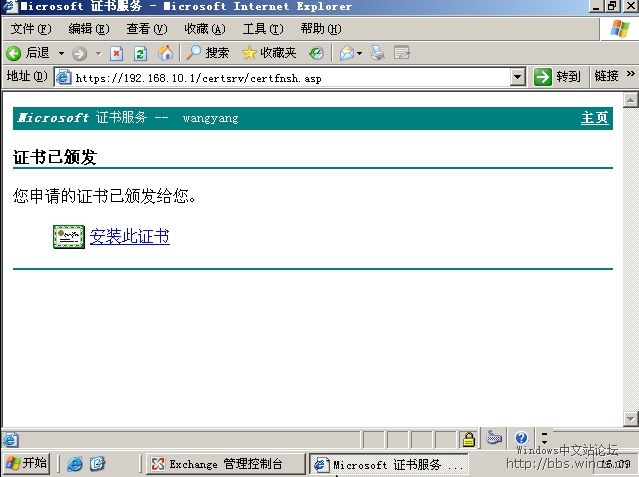This screenshot has height=477, width=639.
Task: Click the Print toolbar icon
Action: [x=378, y=53]
